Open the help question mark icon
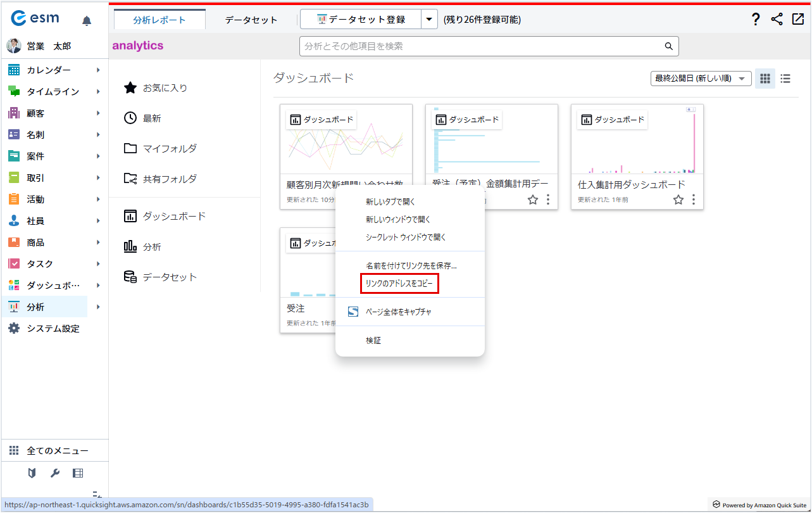Image resolution: width=812 pixels, height=513 pixels. click(x=755, y=20)
